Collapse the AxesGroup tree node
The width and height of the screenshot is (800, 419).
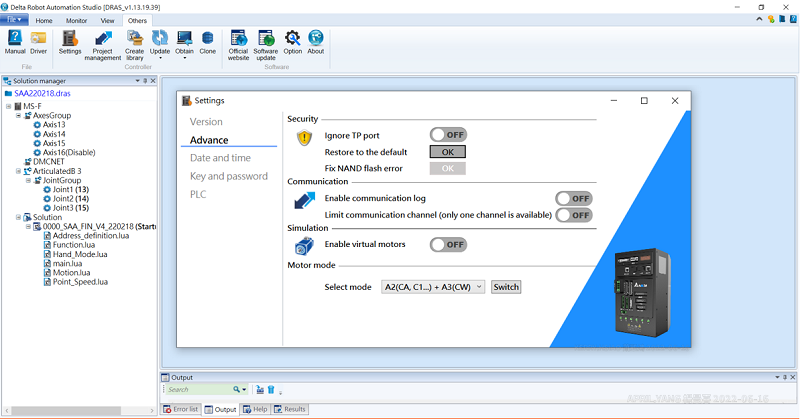(18, 115)
